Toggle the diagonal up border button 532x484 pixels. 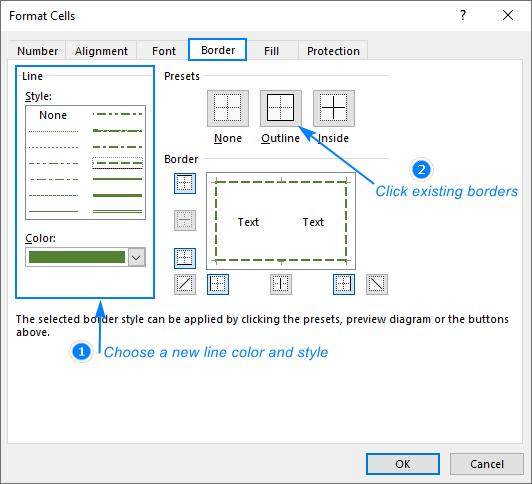click(185, 284)
